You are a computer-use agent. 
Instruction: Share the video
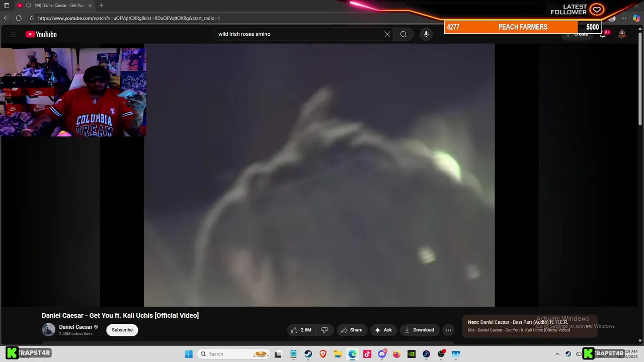351,330
